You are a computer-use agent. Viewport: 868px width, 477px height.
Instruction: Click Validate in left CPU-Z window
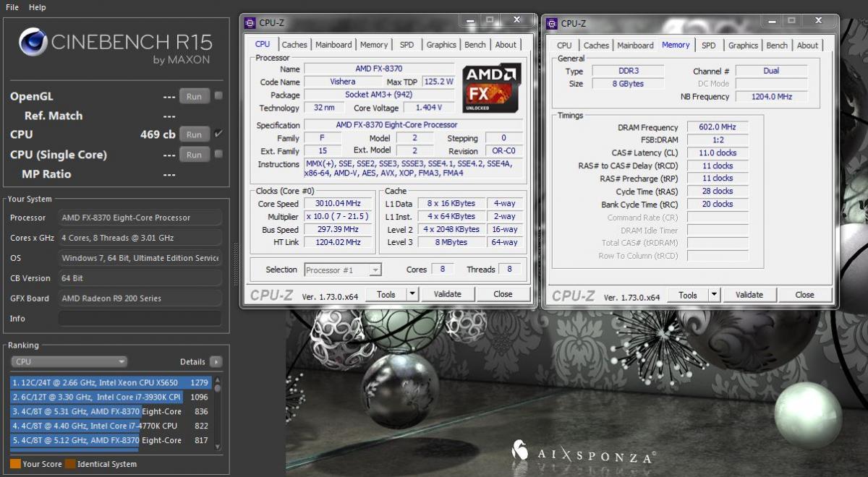[x=447, y=294]
